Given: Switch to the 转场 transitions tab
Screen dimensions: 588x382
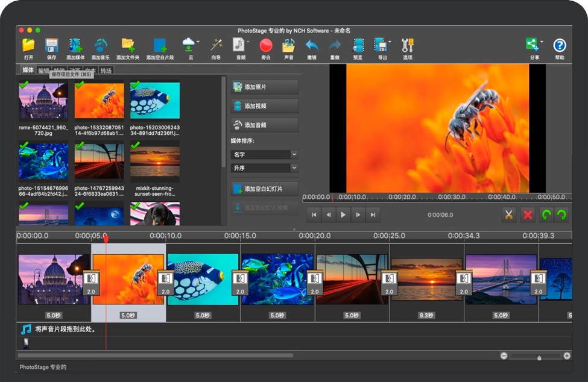Looking at the screenshot, I should tap(106, 70).
